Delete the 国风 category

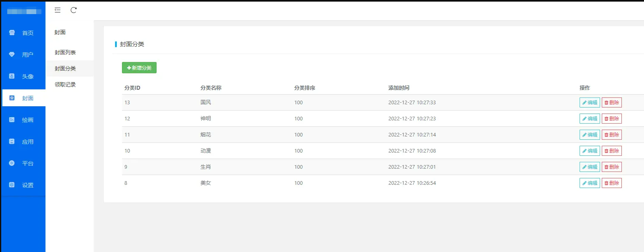(612, 102)
